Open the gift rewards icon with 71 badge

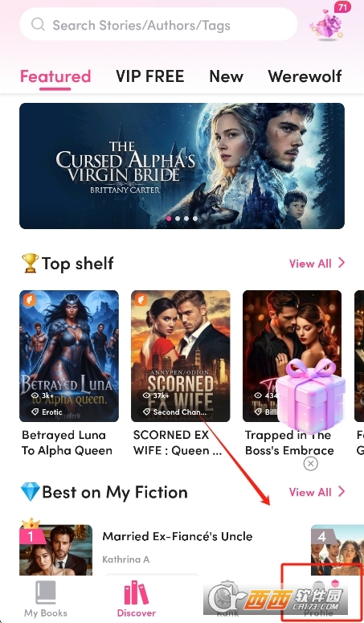tap(329, 22)
